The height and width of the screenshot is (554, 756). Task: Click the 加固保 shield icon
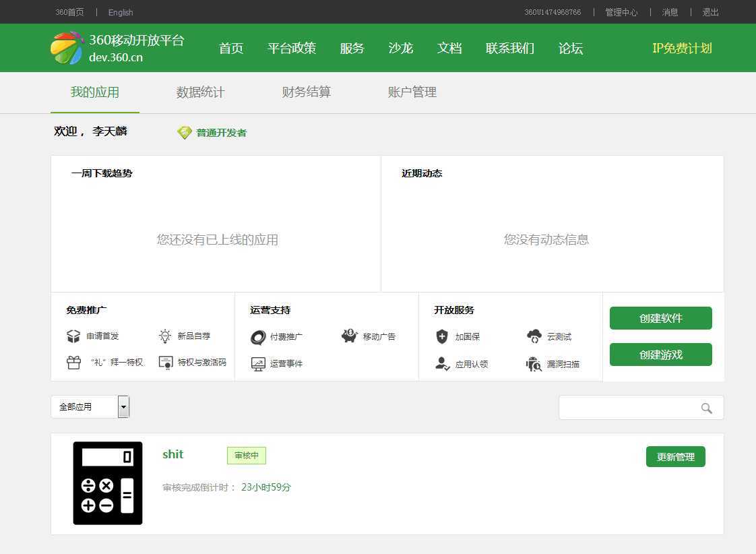442,336
